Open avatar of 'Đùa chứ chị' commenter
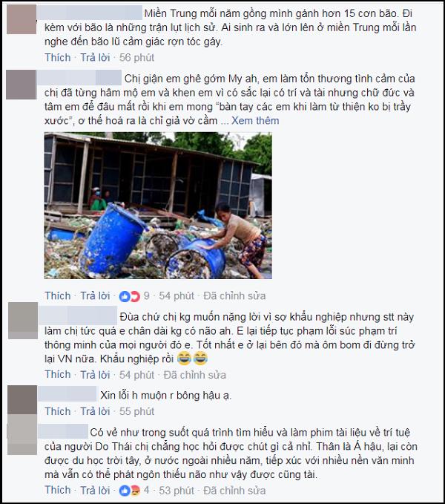The image size is (445, 504). 23,321
